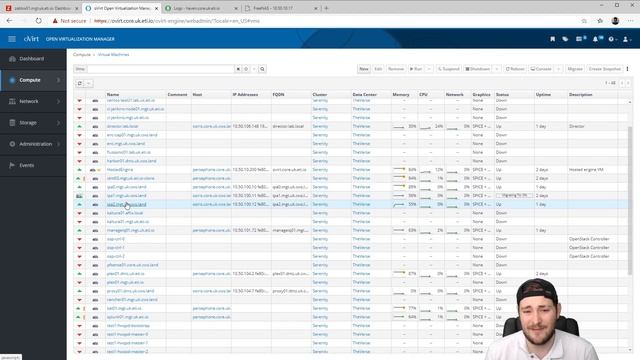Click the memory usage bar in HostedEngine row
Image resolution: width=640 pixels, height=360 pixels.
(x=399, y=169)
